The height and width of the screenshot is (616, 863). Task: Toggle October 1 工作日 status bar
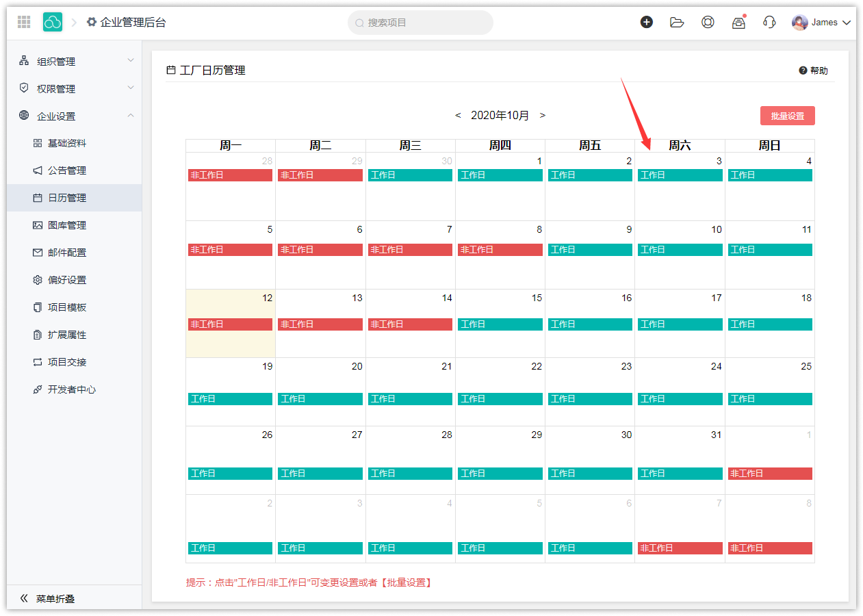point(500,175)
